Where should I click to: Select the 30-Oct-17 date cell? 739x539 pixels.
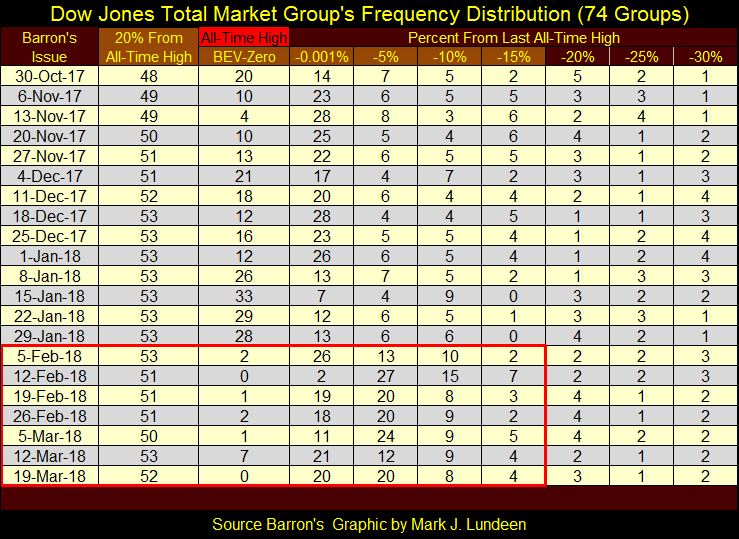point(50,76)
